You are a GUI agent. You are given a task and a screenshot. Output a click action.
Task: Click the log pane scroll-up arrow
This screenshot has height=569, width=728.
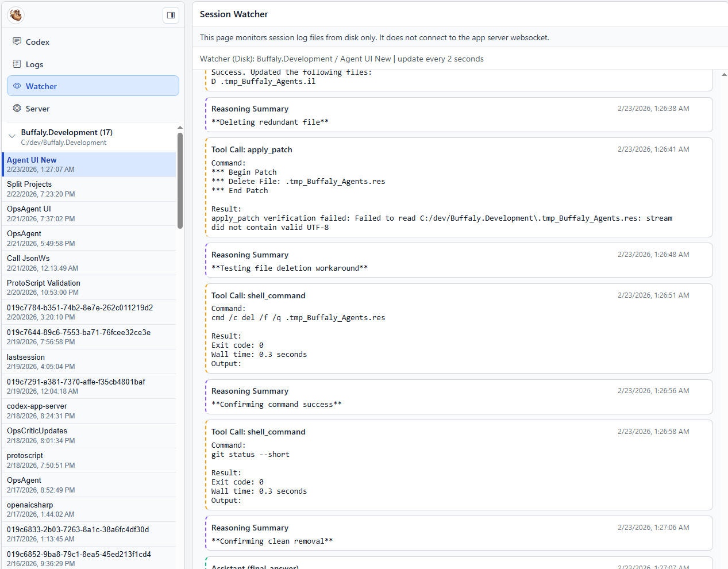(x=724, y=75)
